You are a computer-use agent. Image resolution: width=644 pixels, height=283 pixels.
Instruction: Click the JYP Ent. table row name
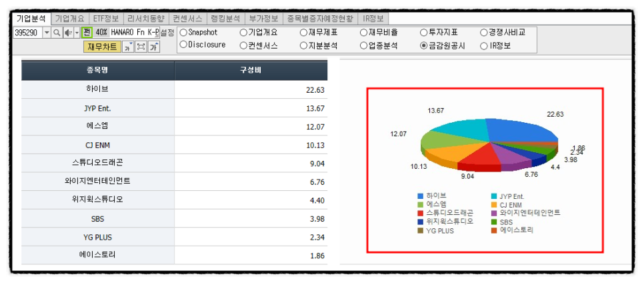[x=98, y=108]
